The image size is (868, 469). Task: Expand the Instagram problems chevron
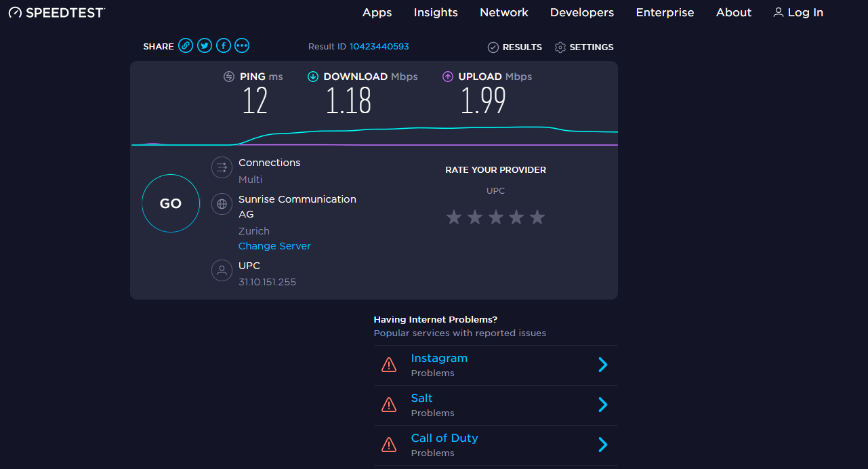[602, 365]
